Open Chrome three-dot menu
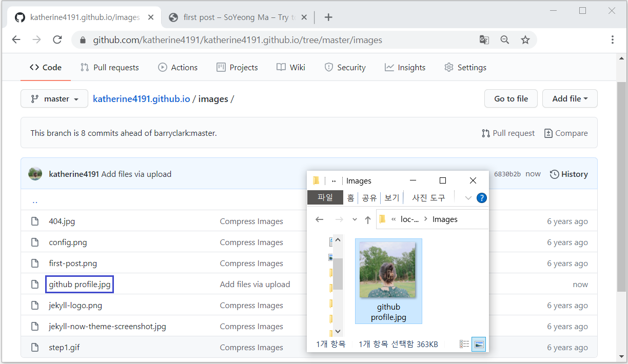 pos(613,40)
